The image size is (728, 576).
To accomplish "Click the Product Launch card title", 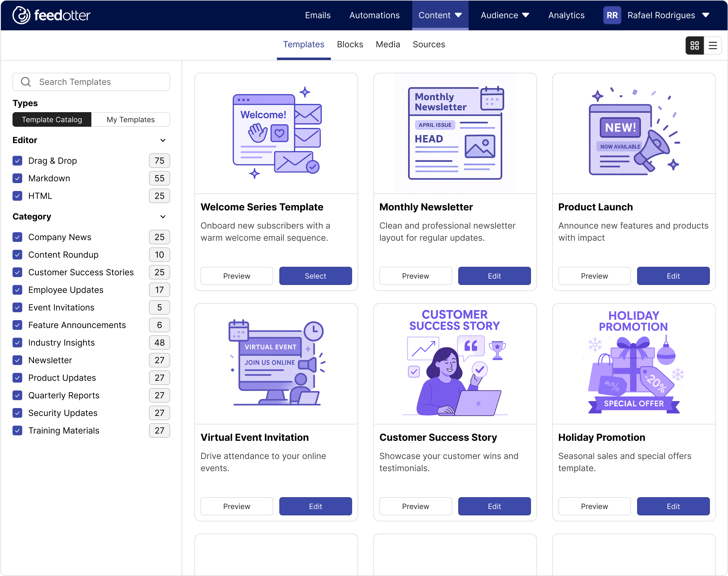I will [595, 207].
